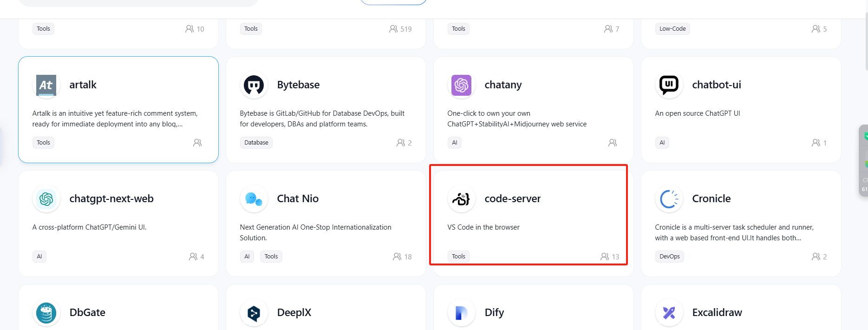
Task: Select the Cronicle circular icon
Action: coord(669,199)
